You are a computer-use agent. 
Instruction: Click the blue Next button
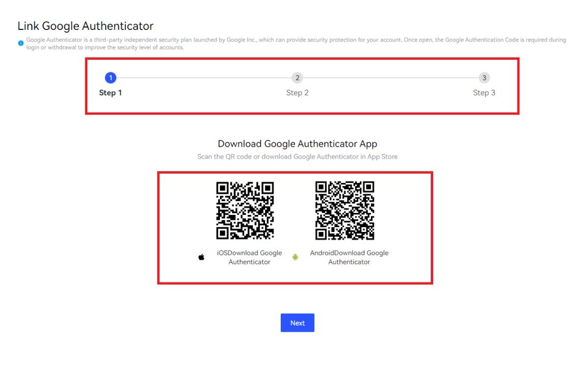coord(297,323)
